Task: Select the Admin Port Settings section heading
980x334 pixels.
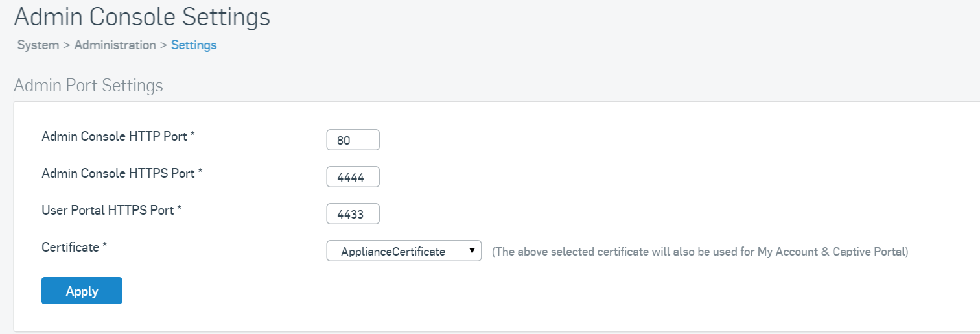Action: pos(88,86)
